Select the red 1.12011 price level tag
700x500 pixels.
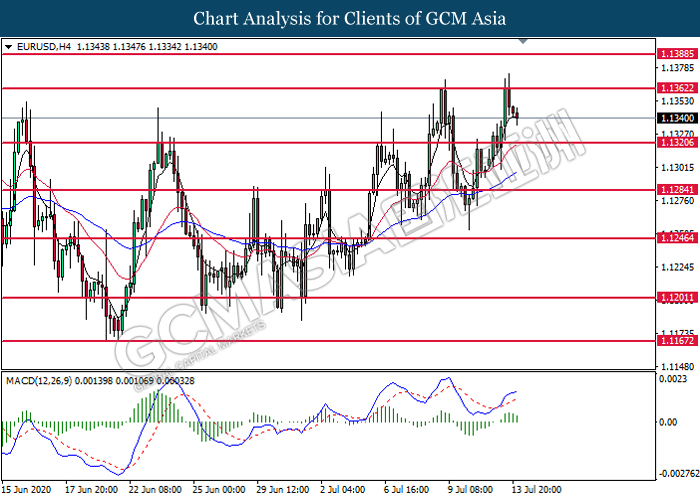pyautogui.click(x=677, y=298)
